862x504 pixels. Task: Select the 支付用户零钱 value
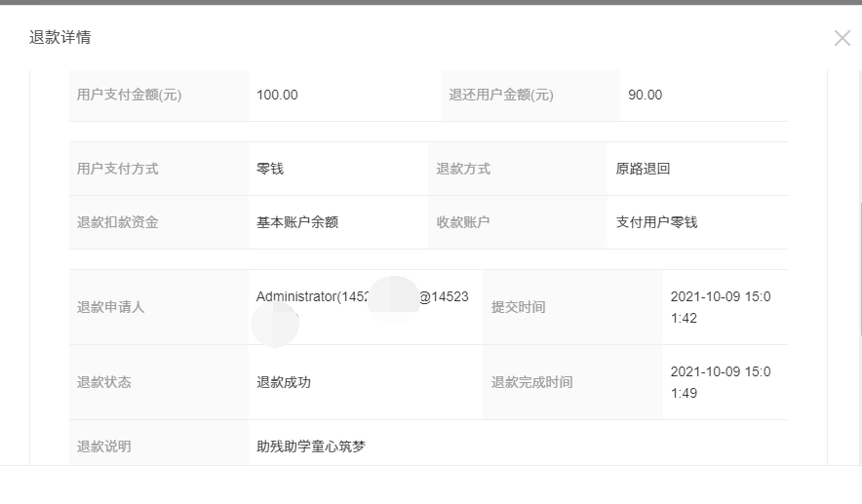coord(657,222)
